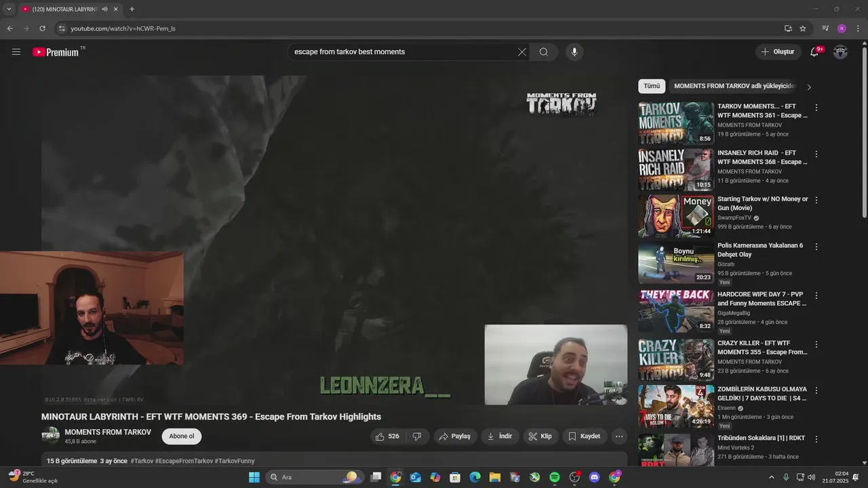Open the #EscapeFromTarkov hashtag link
Screen dimensions: 868x488
click(184, 461)
